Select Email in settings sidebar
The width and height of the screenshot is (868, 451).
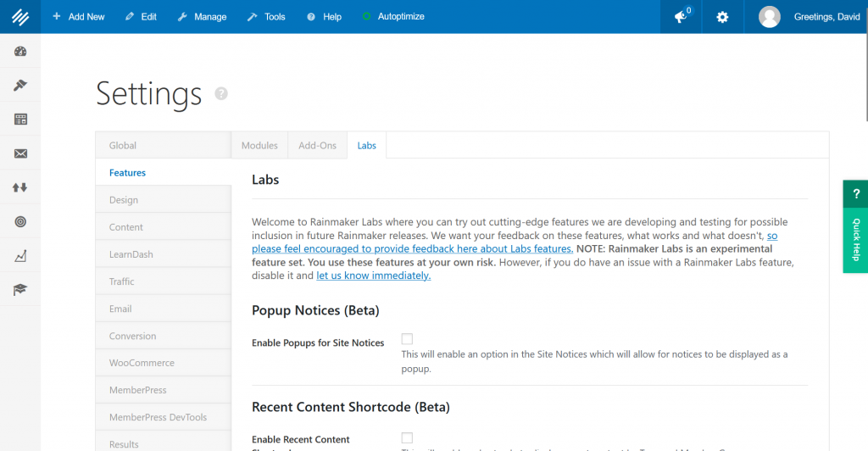click(164, 309)
